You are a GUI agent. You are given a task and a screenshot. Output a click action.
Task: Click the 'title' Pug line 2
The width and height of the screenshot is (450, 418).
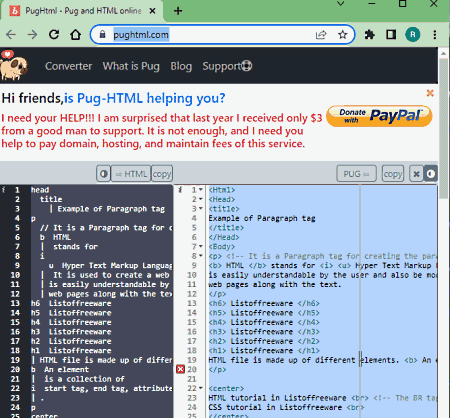(51, 199)
